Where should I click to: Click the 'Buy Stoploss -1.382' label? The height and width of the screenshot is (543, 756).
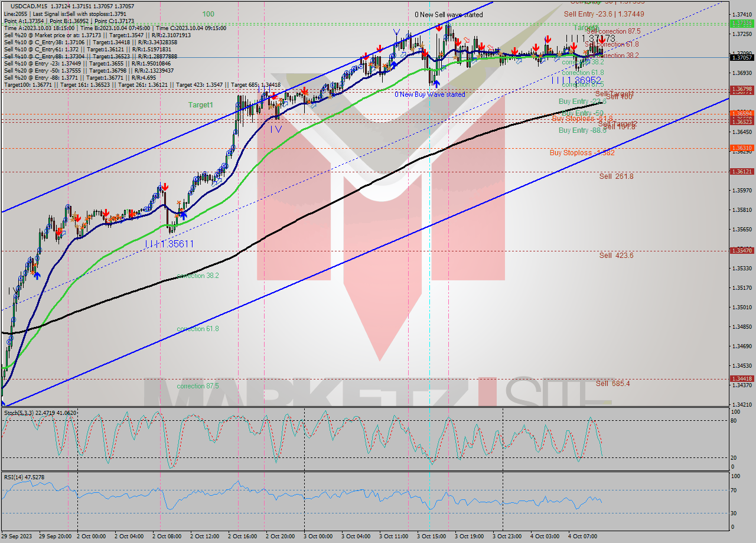(582, 153)
